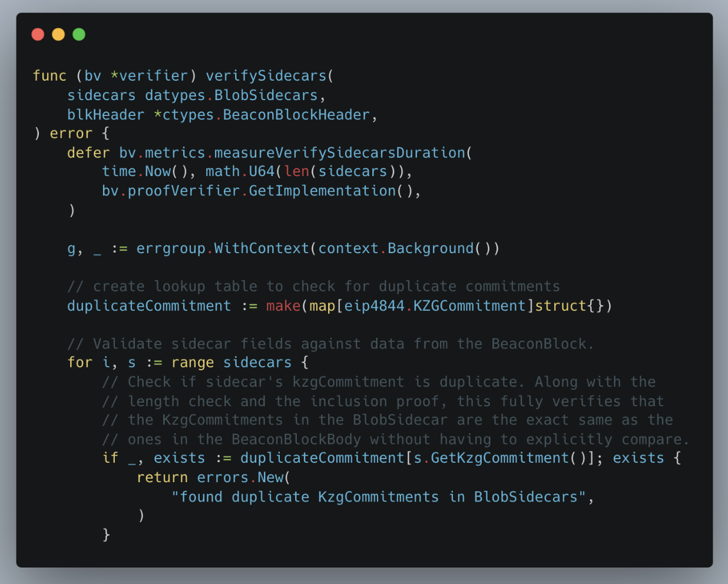Click the red close circle icon
Screen dimensions: 728x584
(x=38, y=34)
